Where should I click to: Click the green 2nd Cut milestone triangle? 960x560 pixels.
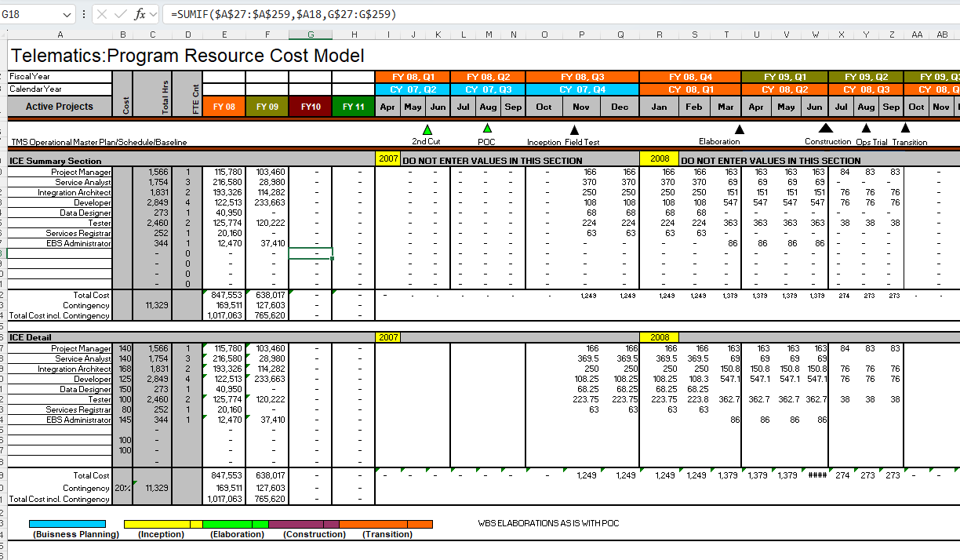[427, 129]
